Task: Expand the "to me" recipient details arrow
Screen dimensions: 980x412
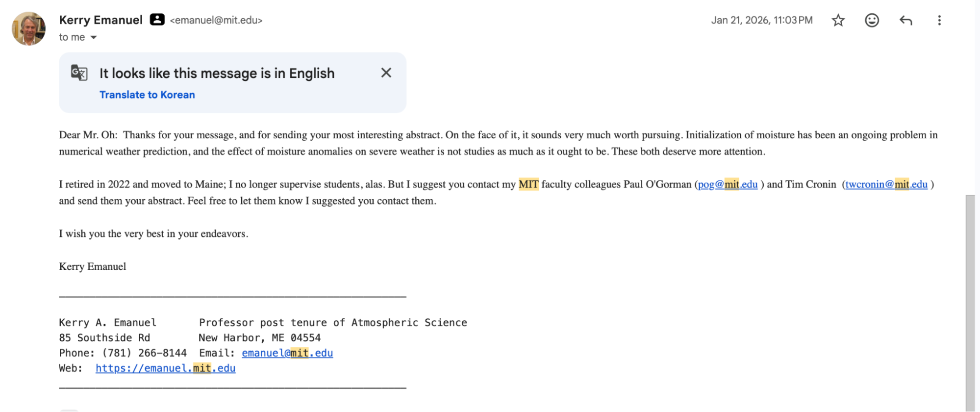Action: coord(94,37)
